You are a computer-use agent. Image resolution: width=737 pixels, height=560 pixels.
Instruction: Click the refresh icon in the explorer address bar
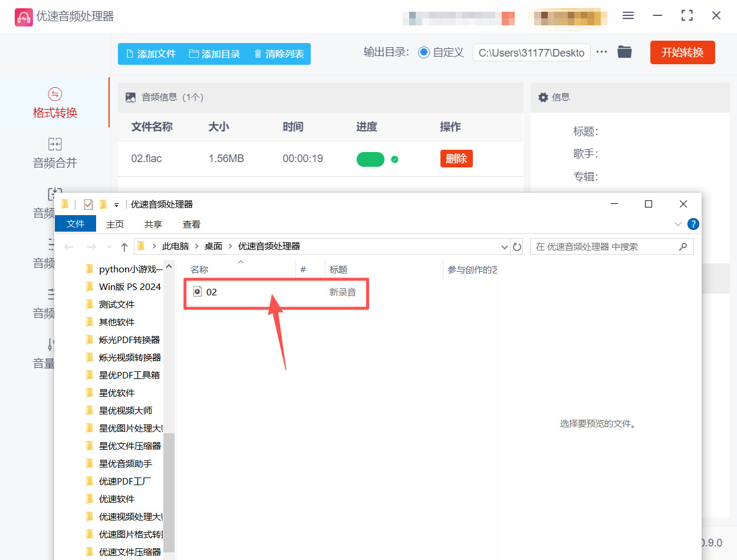coord(517,246)
